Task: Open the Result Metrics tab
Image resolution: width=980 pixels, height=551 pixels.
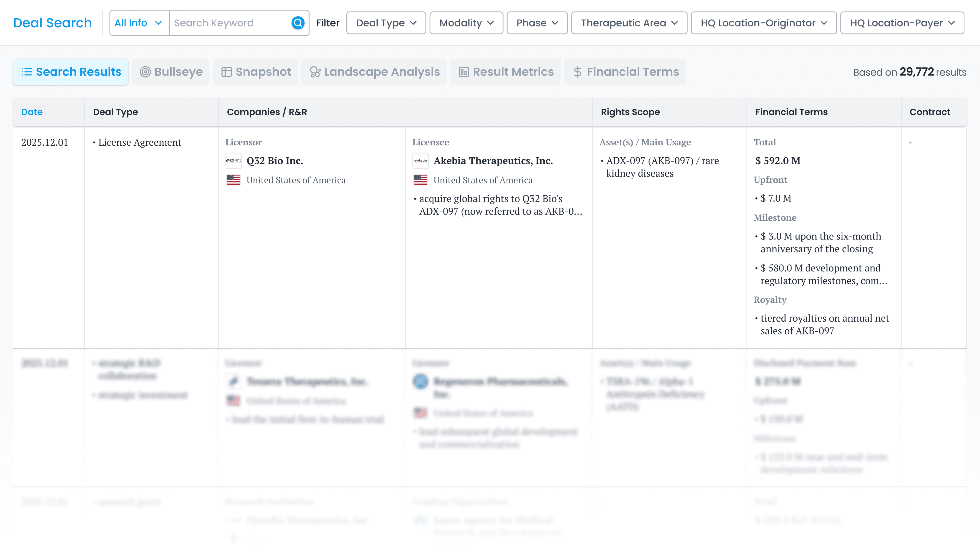Action: [506, 72]
